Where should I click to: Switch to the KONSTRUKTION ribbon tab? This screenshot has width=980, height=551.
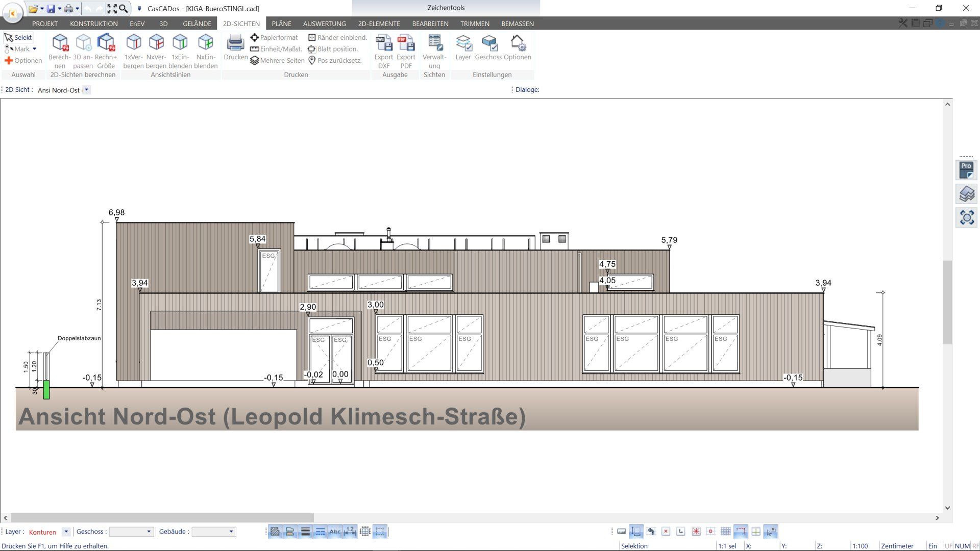tap(93, 23)
